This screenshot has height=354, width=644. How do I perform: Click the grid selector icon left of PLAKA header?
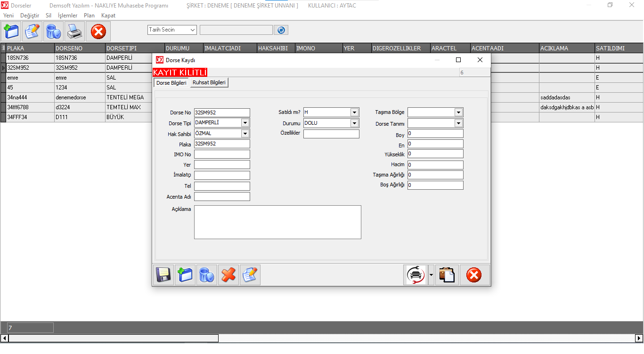(x=3, y=48)
